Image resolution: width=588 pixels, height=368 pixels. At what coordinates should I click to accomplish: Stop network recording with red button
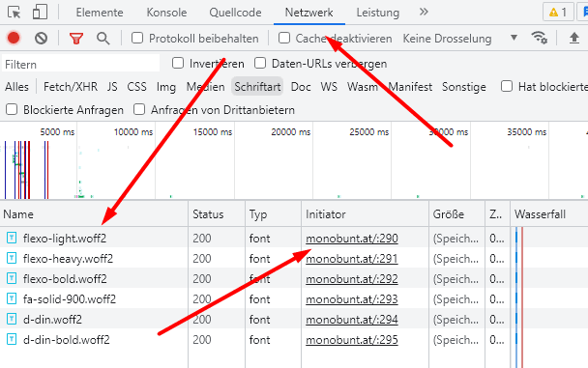(x=14, y=38)
